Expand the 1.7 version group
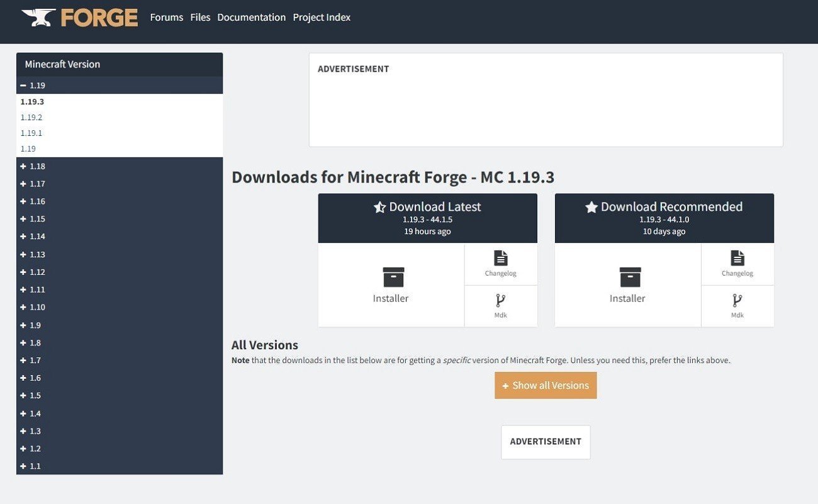Viewport: 818px width, 504px height. click(x=120, y=360)
